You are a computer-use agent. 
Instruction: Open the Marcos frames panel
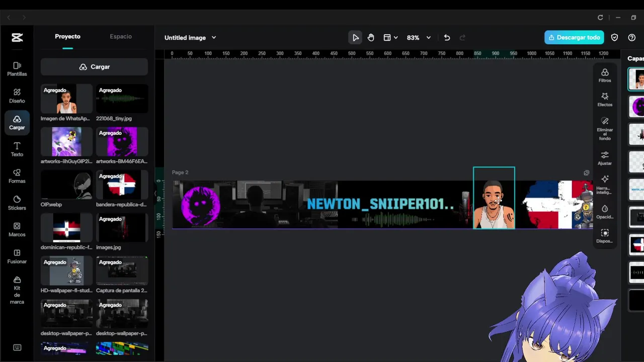17,230
